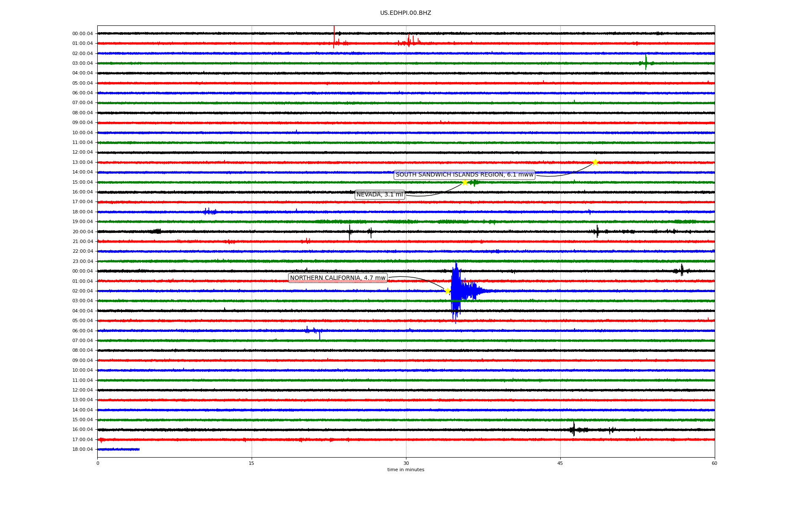Click the South Sandwich Islands yellow star marker
This screenshot has height=508, width=812.
click(x=595, y=162)
